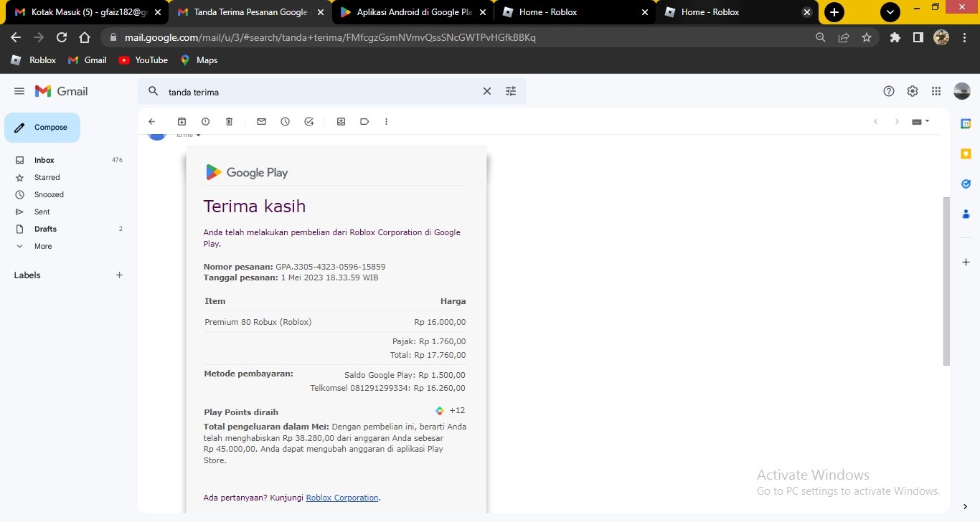Create a new label with plus
The width and height of the screenshot is (980, 522).
(119, 275)
